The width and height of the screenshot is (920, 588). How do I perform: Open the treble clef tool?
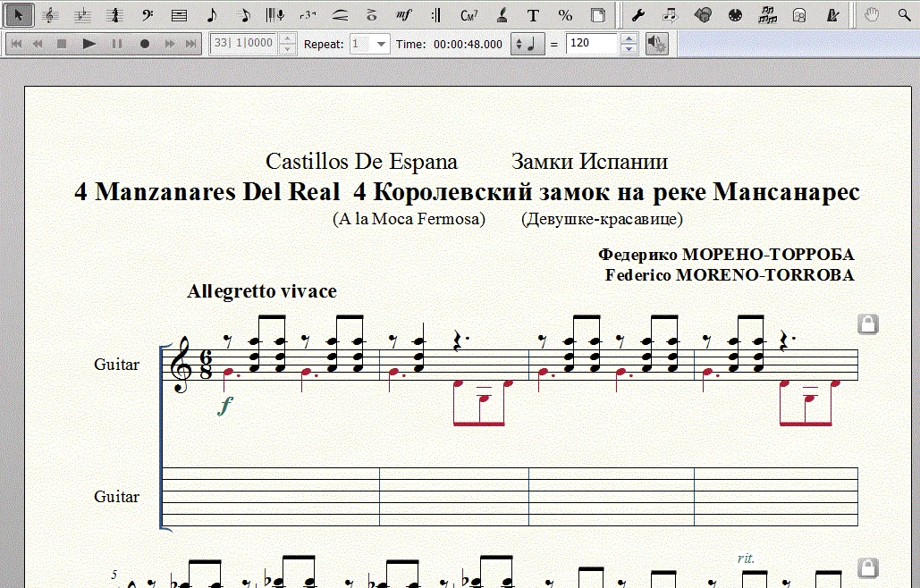pyautogui.click(x=50, y=14)
